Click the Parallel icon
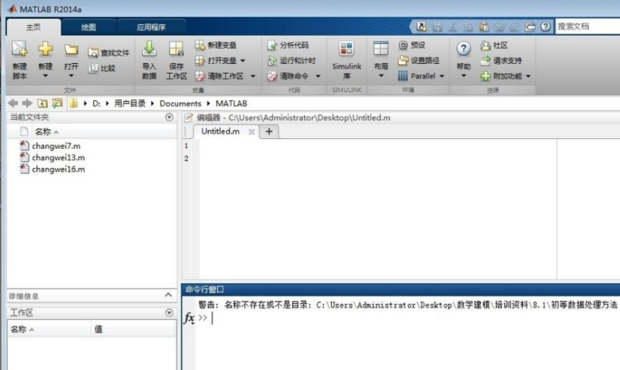Image resolution: width=620 pixels, height=370 pixels. pos(403,76)
